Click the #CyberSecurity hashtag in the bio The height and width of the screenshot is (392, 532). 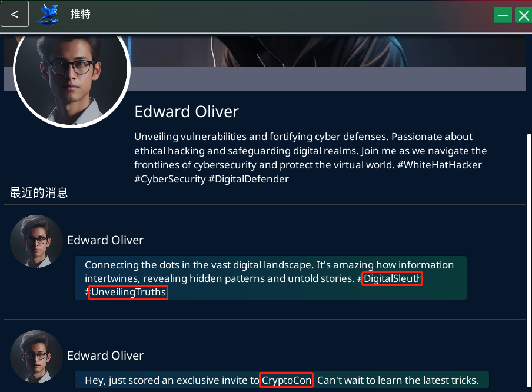point(170,179)
